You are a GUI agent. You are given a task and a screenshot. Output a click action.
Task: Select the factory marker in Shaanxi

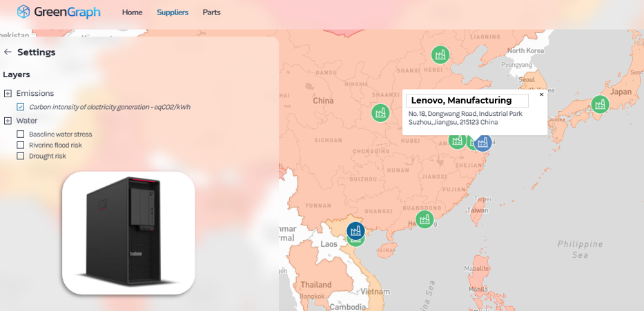pos(381,112)
